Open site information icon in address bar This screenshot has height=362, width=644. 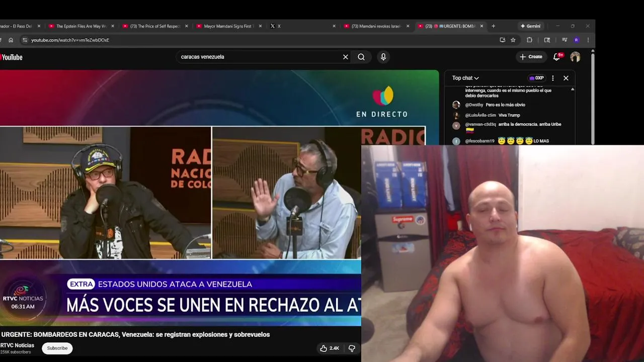(x=25, y=40)
